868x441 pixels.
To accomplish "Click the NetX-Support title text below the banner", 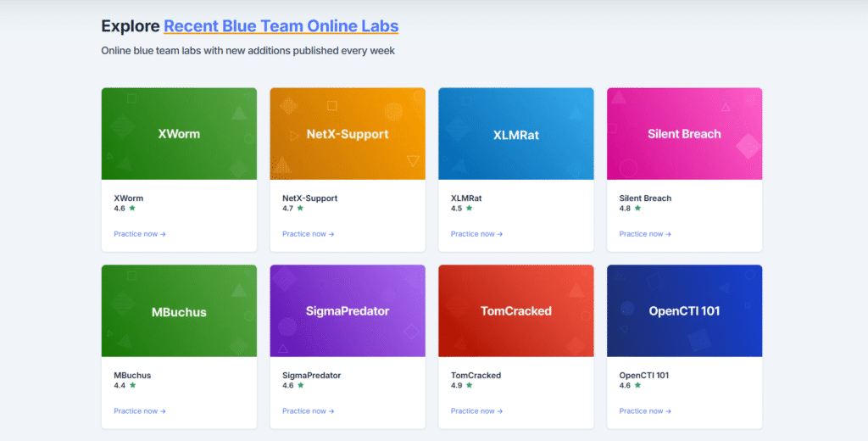I will tap(310, 198).
